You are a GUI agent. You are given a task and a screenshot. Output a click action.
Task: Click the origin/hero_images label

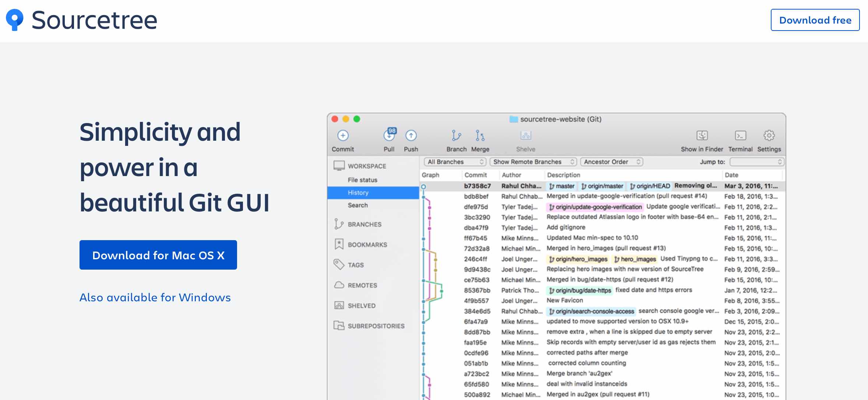coord(578,259)
